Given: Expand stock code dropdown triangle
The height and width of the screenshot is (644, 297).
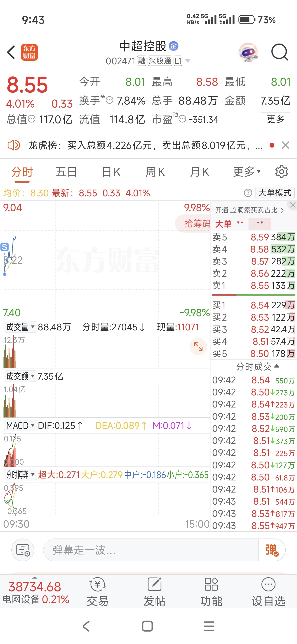Looking at the screenshot, I should (x=187, y=61).
